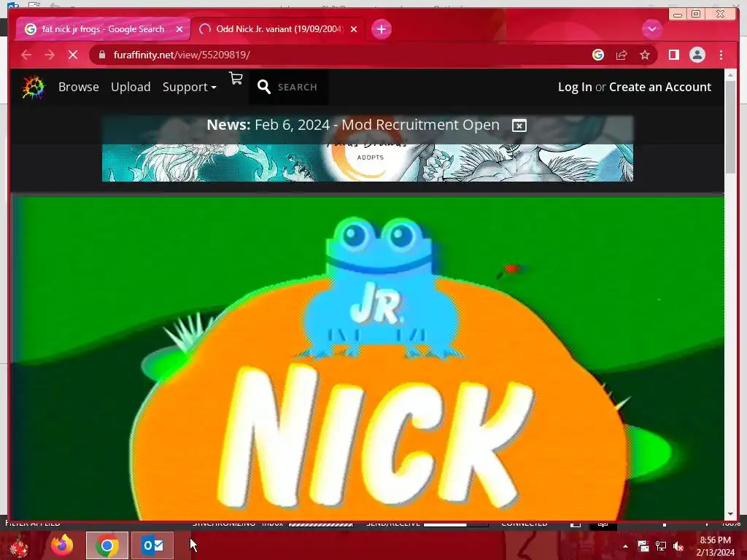The height and width of the screenshot is (560, 747).
Task: Show hidden system tray icons
Action: (625, 546)
